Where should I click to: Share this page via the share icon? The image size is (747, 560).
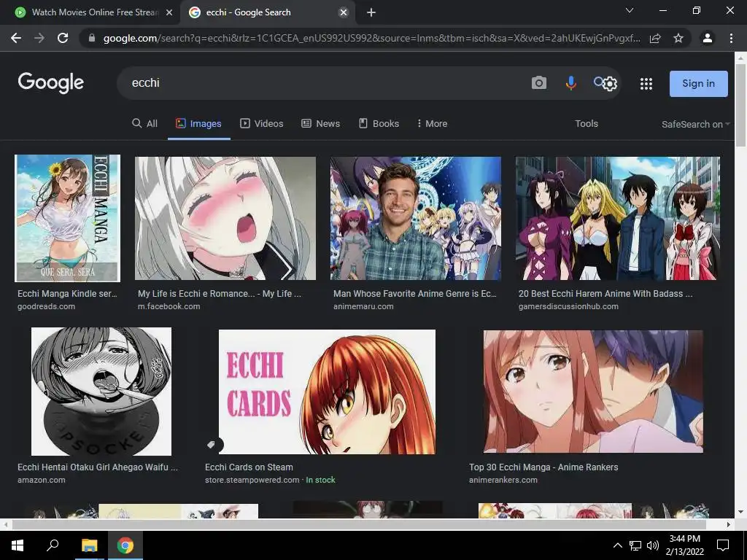click(x=655, y=38)
